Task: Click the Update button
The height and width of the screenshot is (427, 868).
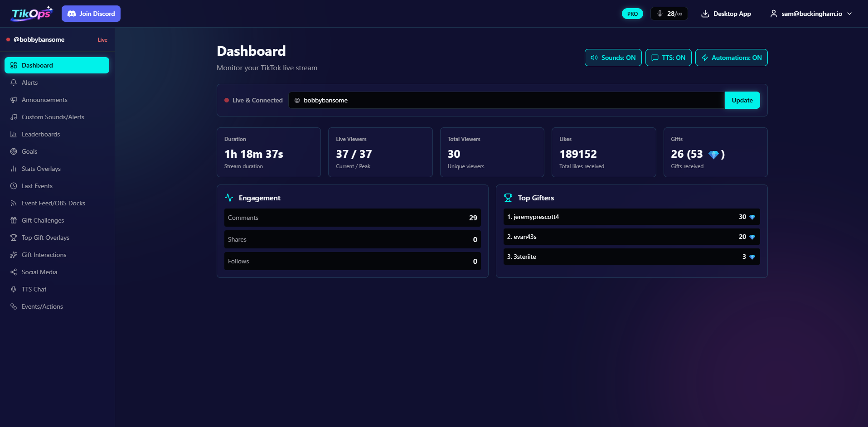Action: point(742,100)
